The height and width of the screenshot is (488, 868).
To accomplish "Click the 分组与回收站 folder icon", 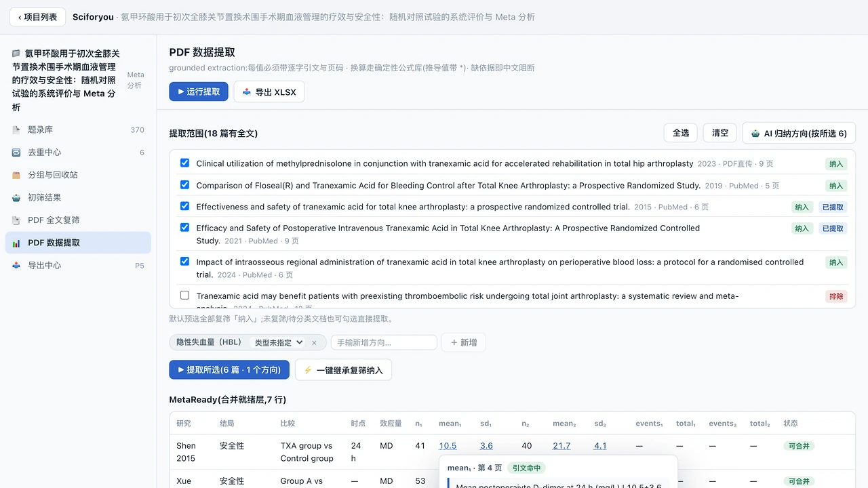I will pos(16,175).
